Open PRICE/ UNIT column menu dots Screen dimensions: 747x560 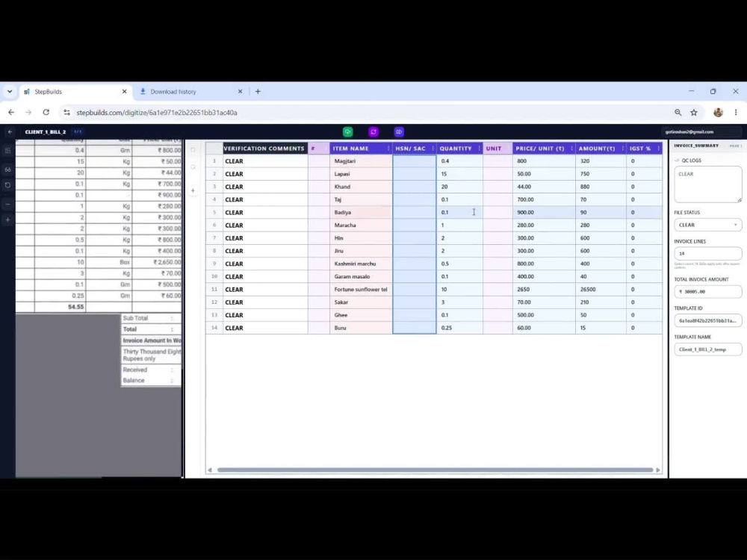(571, 149)
